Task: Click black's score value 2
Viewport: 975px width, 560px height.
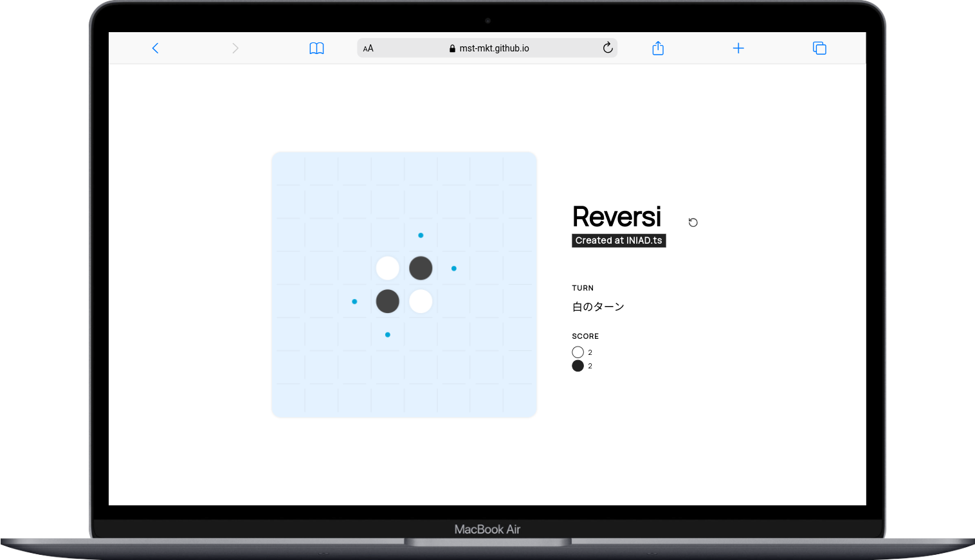Action: pyautogui.click(x=590, y=366)
